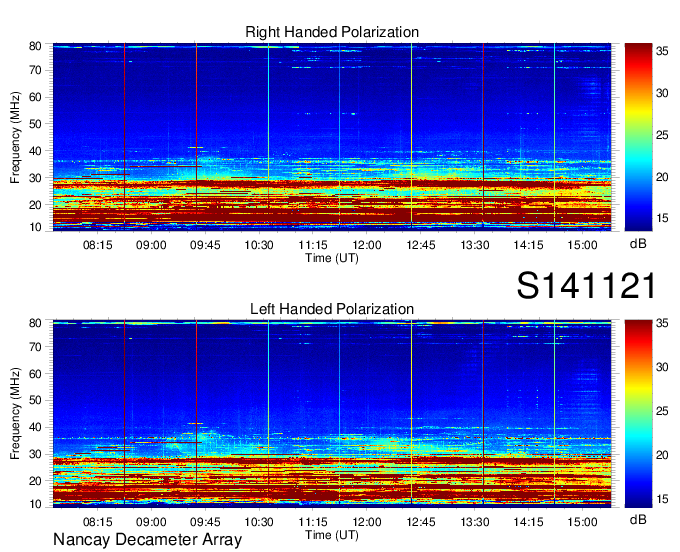
Task: Click '20' on upper frequency axis
Action: click(x=35, y=205)
